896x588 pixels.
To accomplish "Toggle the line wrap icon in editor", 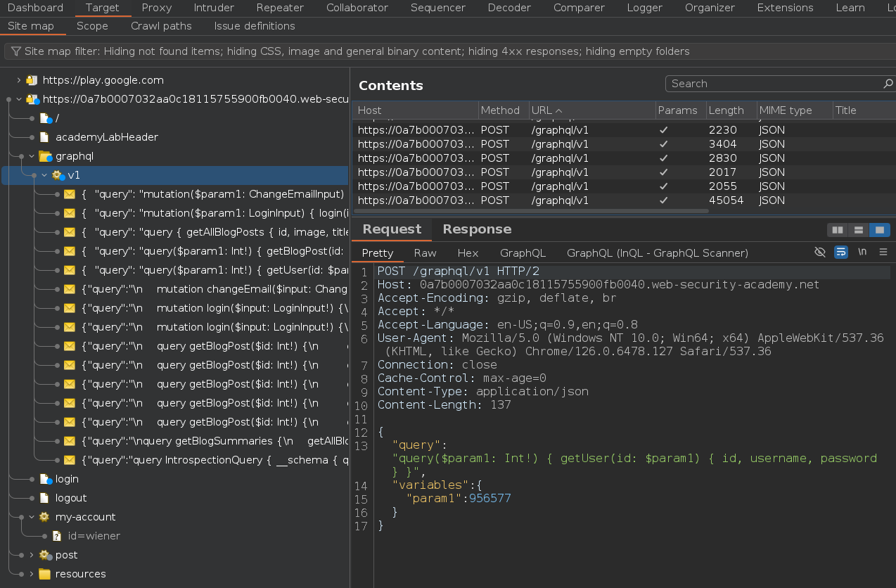I will click(840, 252).
